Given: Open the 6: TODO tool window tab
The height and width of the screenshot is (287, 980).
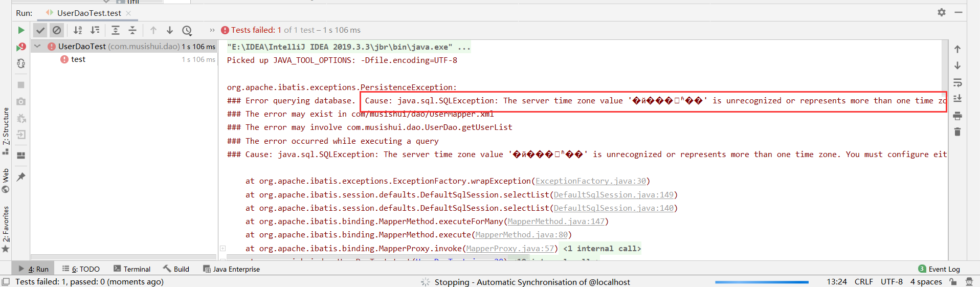Looking at the screenshot, I should (x=81, y=269).
